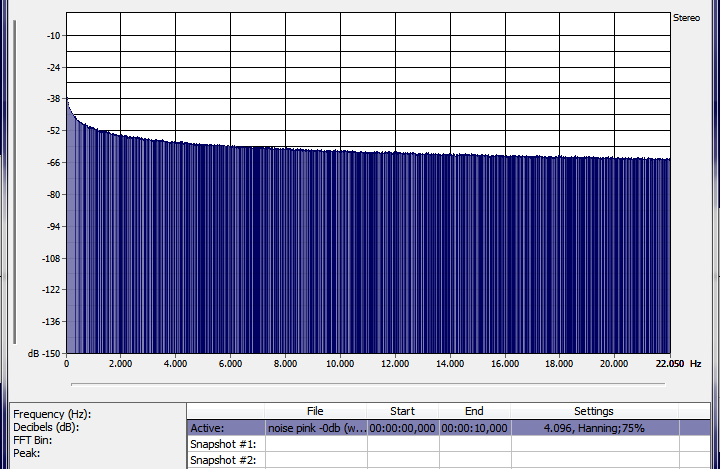
Task: Click the 00:00:10,000 end time cell
Action: pyautogui.click(x=474, y=427)
